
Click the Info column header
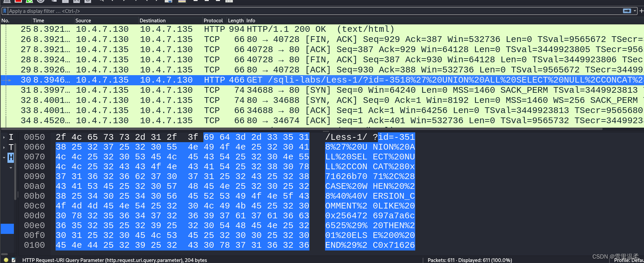tap(444, 21)
